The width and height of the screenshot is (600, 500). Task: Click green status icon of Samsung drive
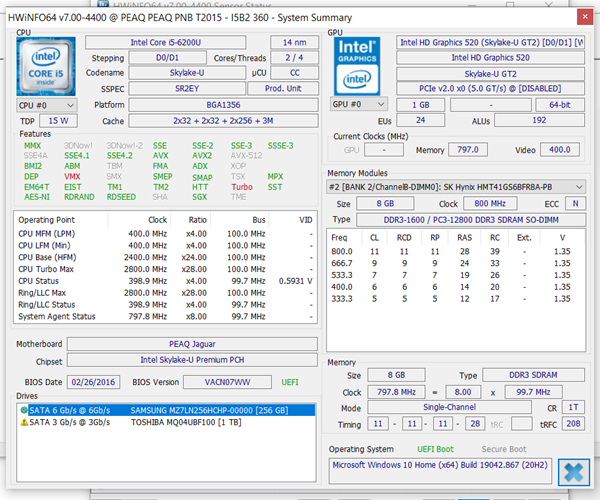(x=24, y=409)
